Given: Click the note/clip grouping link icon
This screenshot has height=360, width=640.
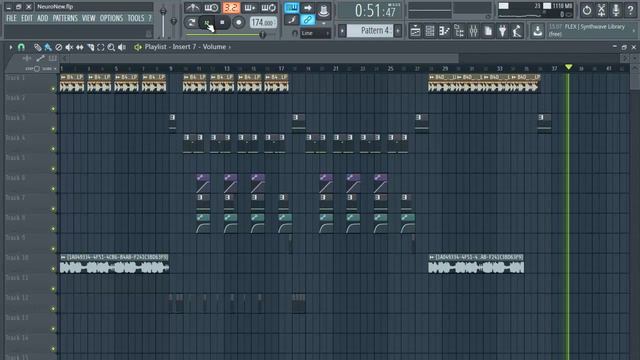Looking at the screenshot, I should (308, 20).
